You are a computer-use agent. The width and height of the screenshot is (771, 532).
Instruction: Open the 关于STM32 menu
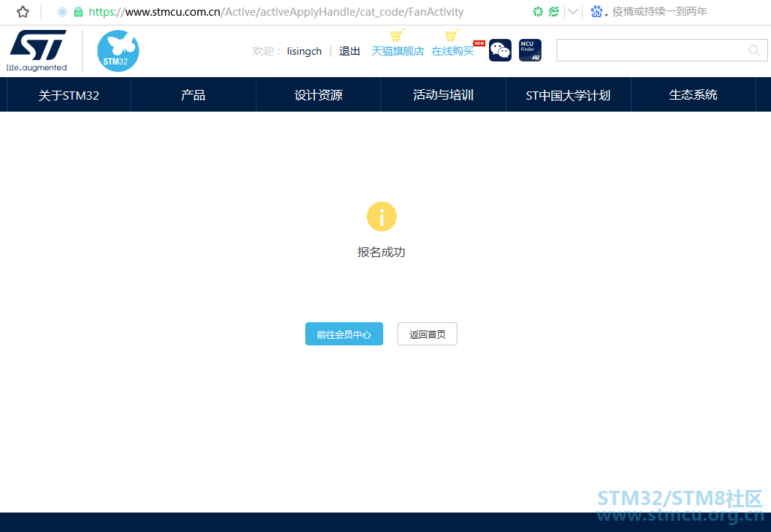click(x=69, y=95)
